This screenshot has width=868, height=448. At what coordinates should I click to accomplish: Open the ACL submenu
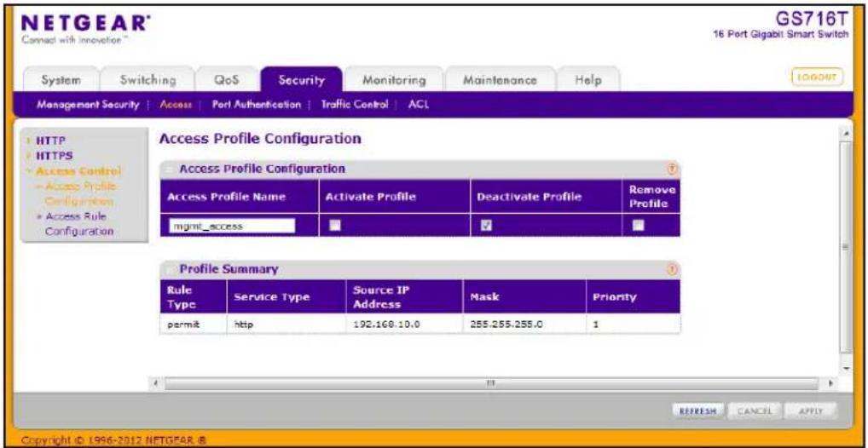click(x=417, y=105)
